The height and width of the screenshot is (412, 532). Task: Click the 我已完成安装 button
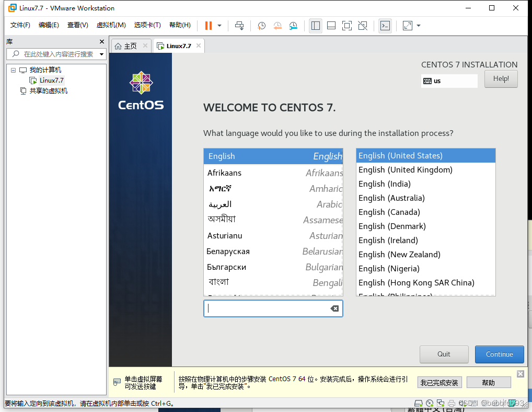click(439, 383)
